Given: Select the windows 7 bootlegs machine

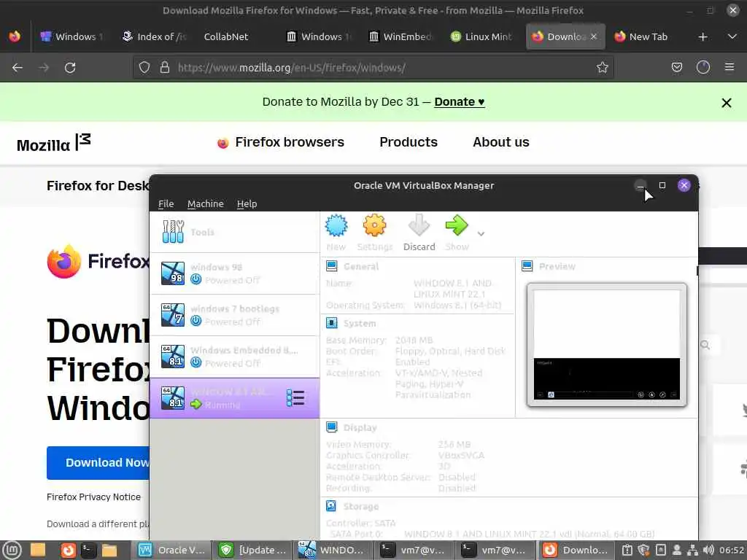Looking at the screenshot, I should 234,315.
